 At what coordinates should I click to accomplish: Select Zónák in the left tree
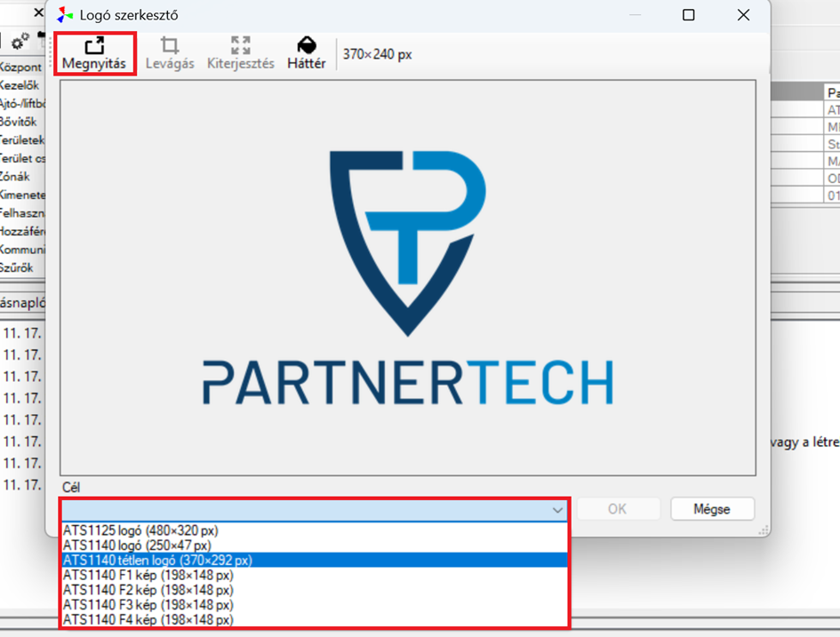click(15, 177)
